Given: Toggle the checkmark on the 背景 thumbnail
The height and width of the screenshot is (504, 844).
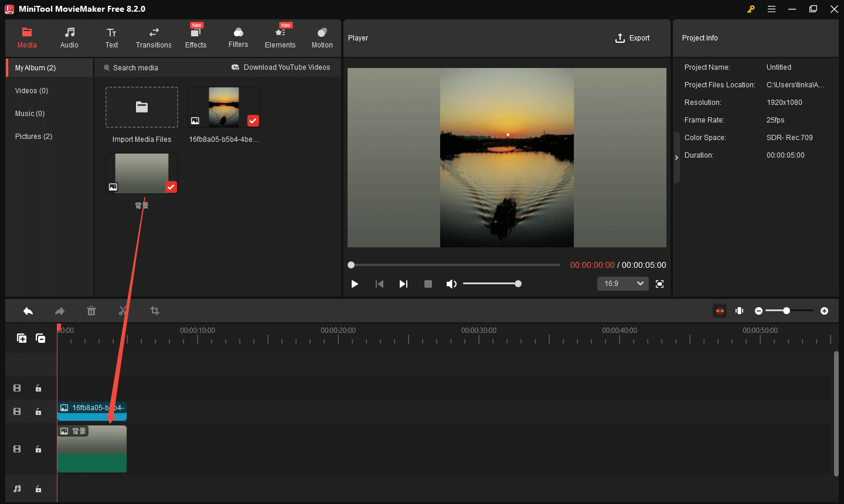Looking at the screenshot, I should (171, 187).
